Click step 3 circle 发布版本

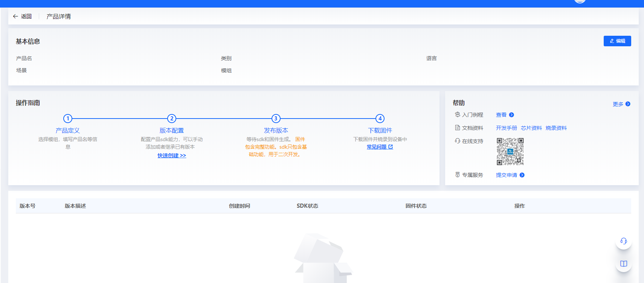276,119
